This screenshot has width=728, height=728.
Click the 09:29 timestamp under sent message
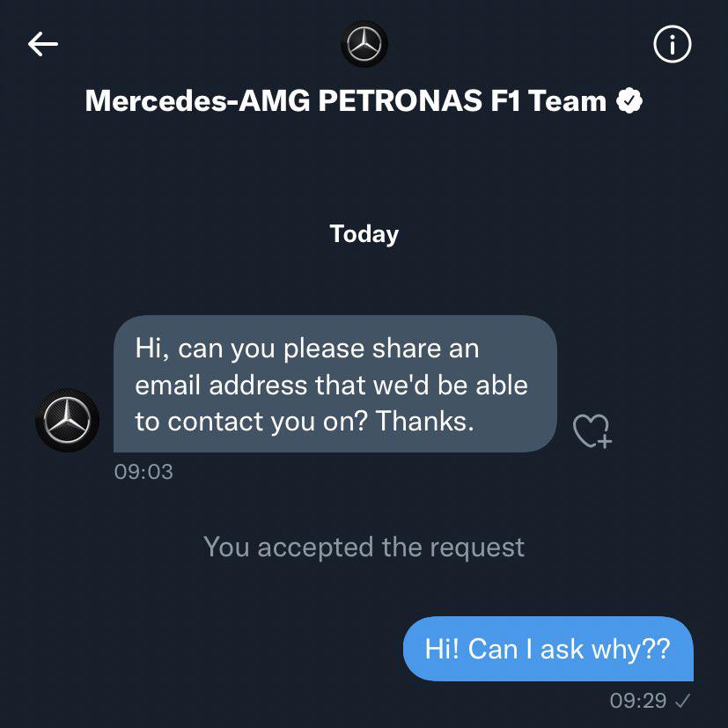(638, 701)
